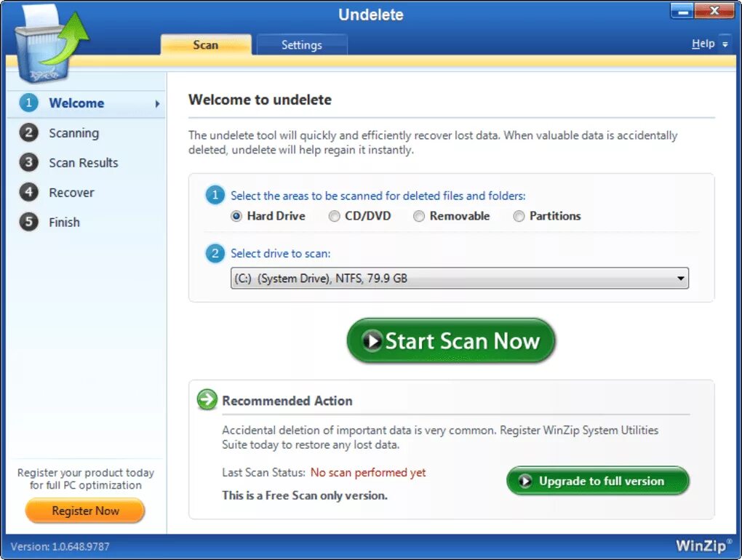
Task: Click the step 4 Recover number icon
Action: pos(29,192)
